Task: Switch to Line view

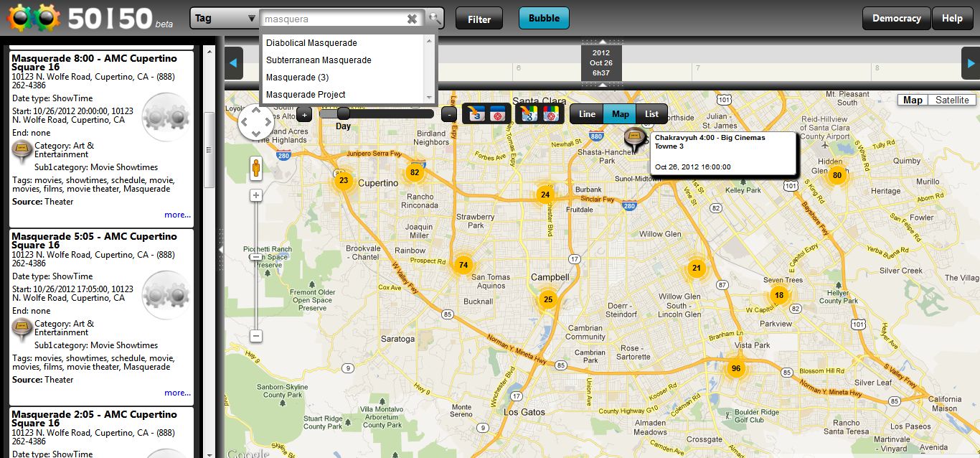Action: tap(587, 114)
